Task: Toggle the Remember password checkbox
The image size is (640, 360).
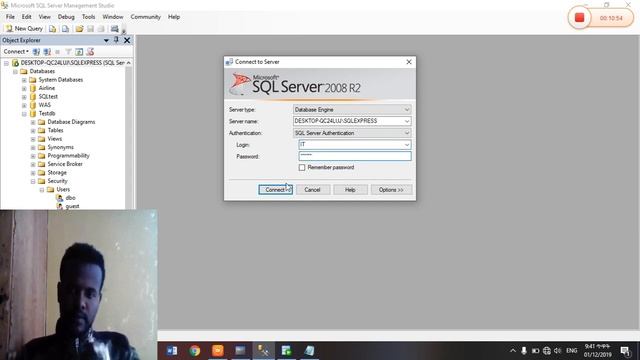Action: (x=302, y=167)
